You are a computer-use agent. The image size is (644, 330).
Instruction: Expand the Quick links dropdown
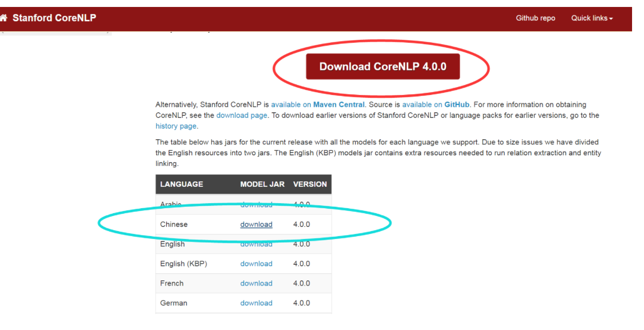pyautogui.click(x=592, y=18)
